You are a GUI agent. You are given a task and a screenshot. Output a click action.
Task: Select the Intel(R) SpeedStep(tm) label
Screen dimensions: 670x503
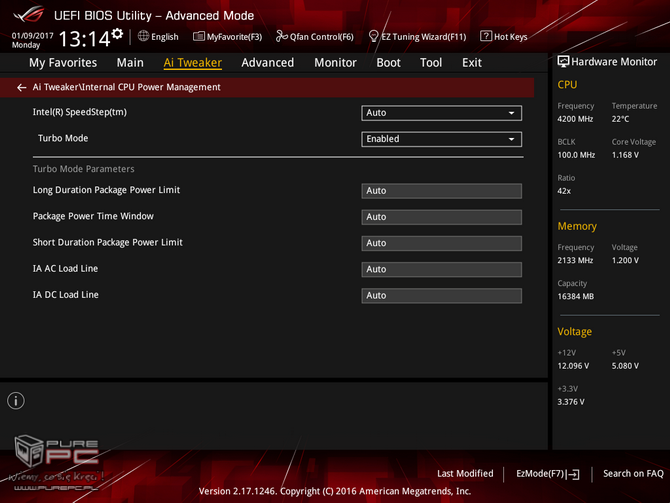(79, 112)
